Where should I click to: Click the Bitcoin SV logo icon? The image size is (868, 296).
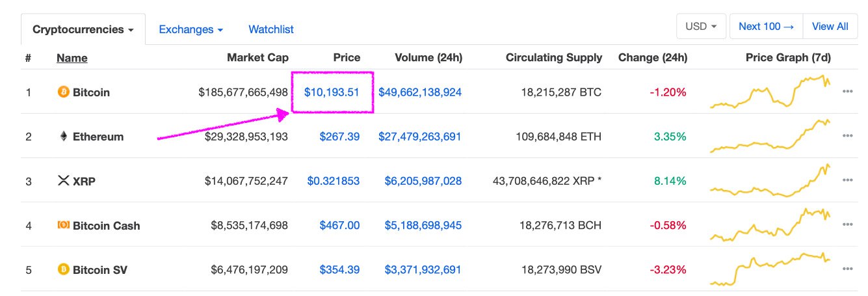pos(64,269)
